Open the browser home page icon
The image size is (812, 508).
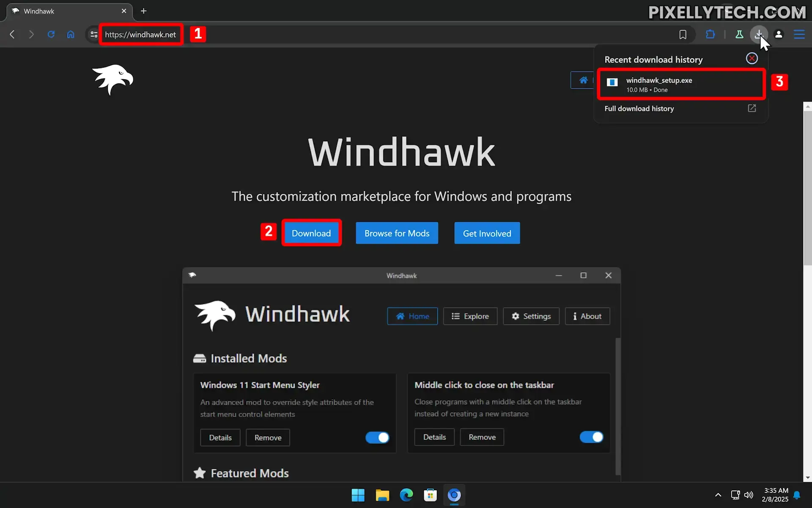(71, 34)
